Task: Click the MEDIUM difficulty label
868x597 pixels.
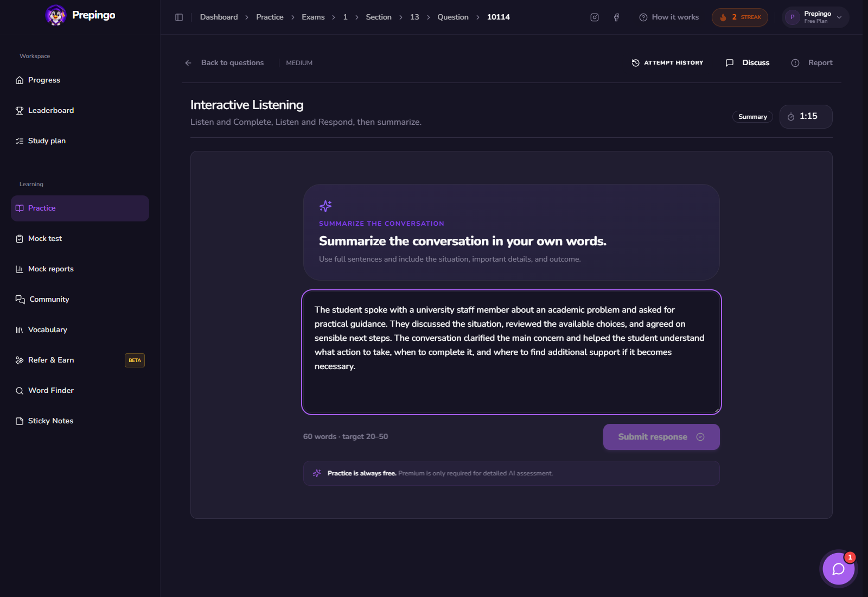Action: click(x=299, y=63)
